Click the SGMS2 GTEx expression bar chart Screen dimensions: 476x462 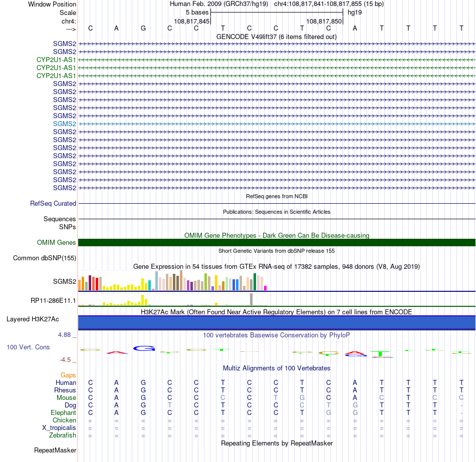(x=172, y=281)
